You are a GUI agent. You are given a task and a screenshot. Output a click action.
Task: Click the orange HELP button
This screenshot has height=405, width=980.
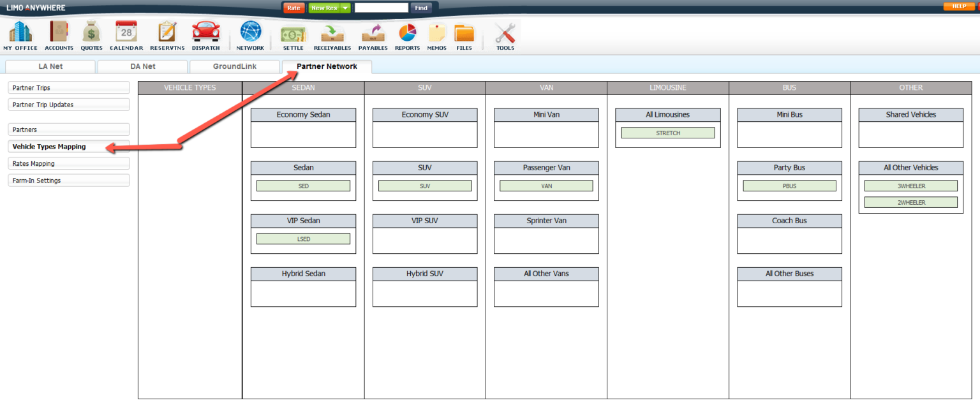(959, 6)
